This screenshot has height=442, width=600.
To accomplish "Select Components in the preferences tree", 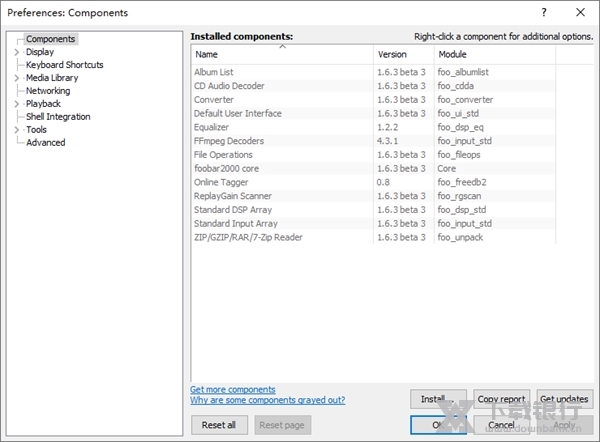I will [x=51, y=39].
